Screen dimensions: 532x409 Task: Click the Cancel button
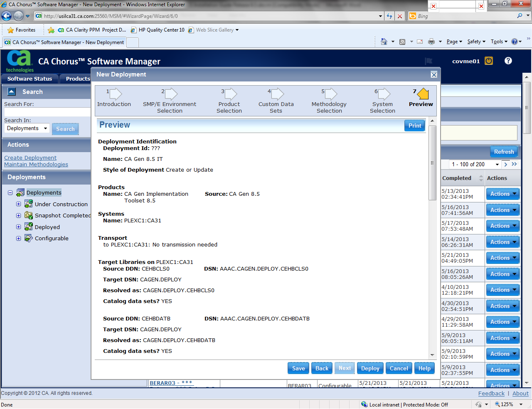[399, 368]
